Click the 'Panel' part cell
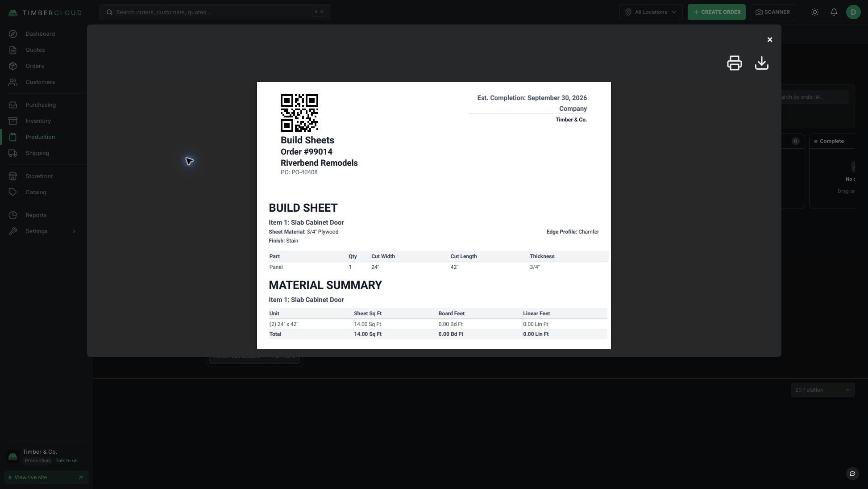This screenshot has width=868, height=489. 308,267
